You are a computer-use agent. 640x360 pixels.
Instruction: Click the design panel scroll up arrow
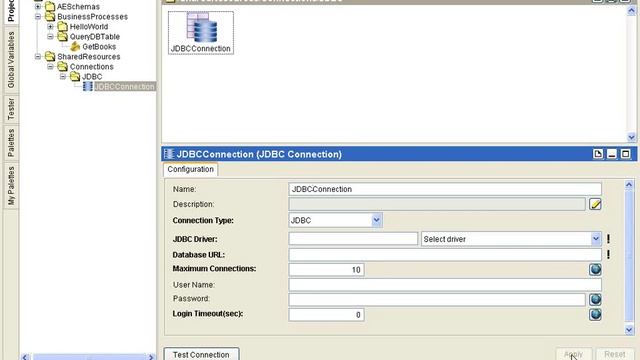[x=631, y=11]
